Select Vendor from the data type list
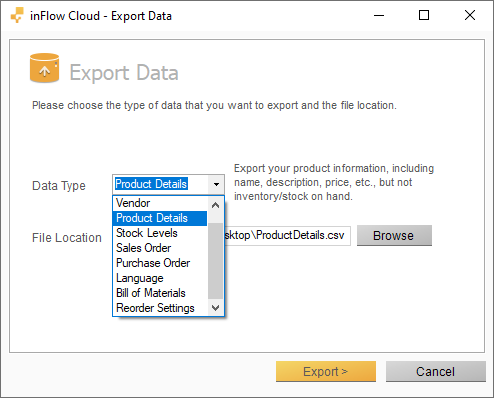 point(160,203)
